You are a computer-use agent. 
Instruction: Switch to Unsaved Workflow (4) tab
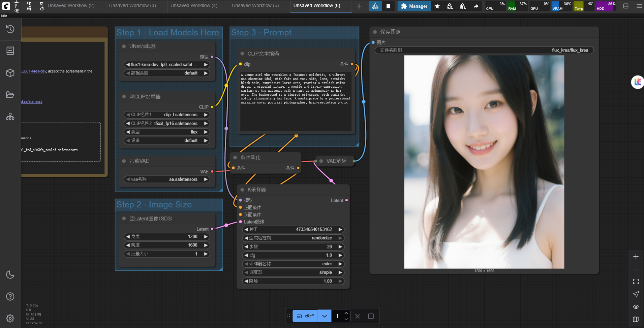(x=194, y=5)
